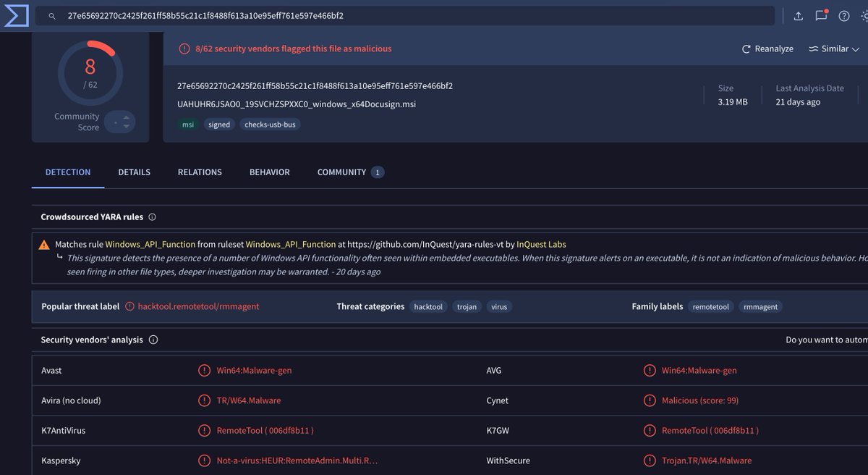Screen dimensions: 868x475
Task: Open the Windows_API_Function rule link
Action: [x=150, y=245]
